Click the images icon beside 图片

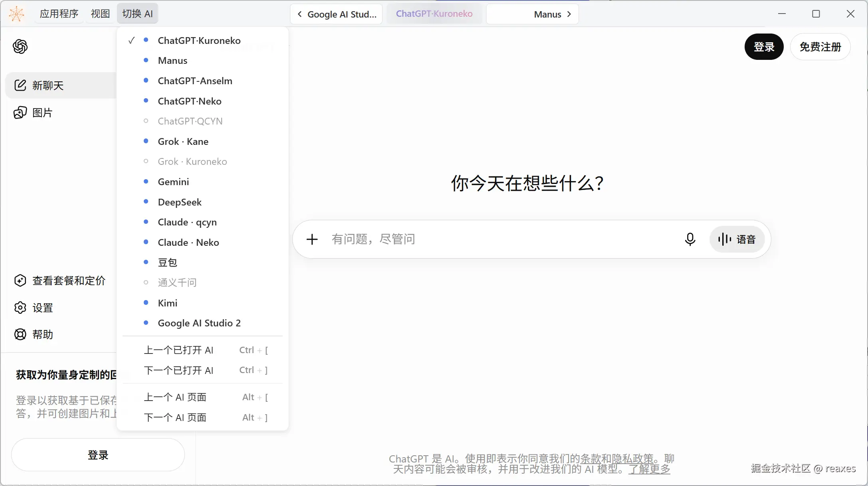click(x=20, y=113)
